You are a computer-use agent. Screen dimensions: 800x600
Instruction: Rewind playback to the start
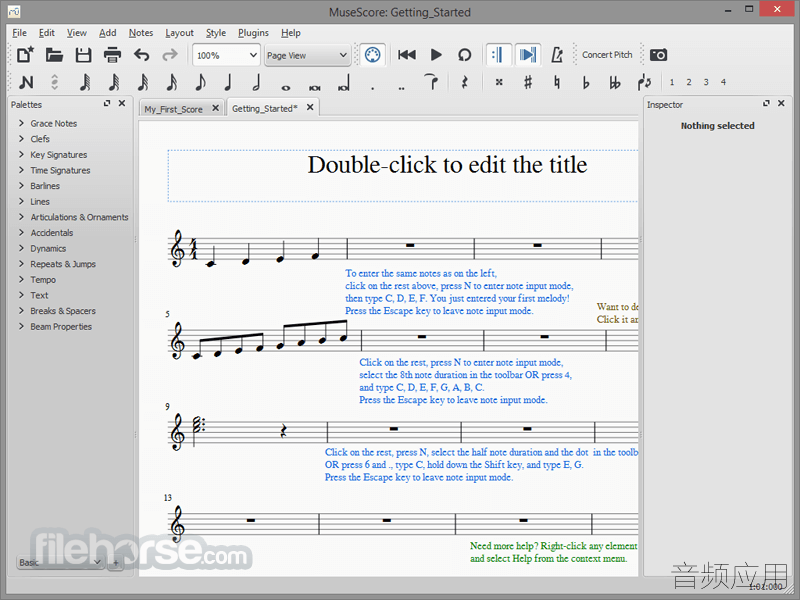click(x=407, y=55)
